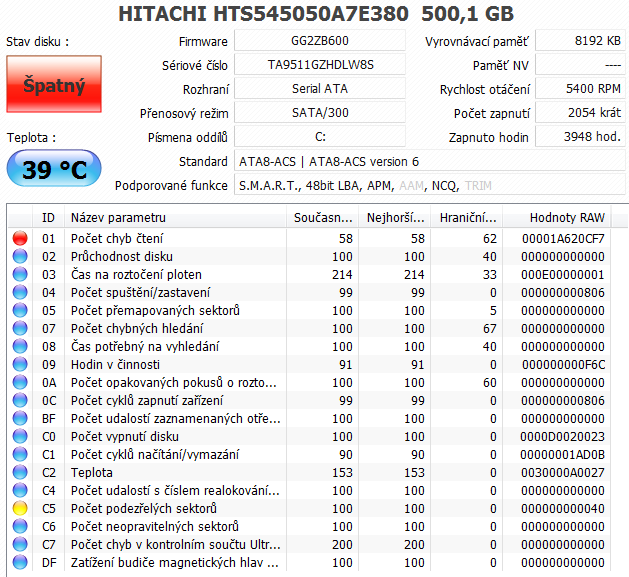Click the Hraniční... column header
Viewport: 629px width, 577px height.
pyautogui.click(x=467, y=217)
